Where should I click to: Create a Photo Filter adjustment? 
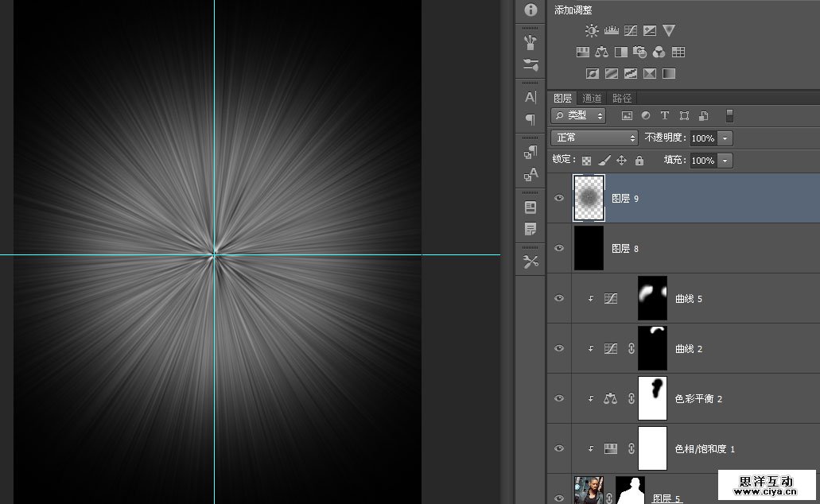[639, 52]
